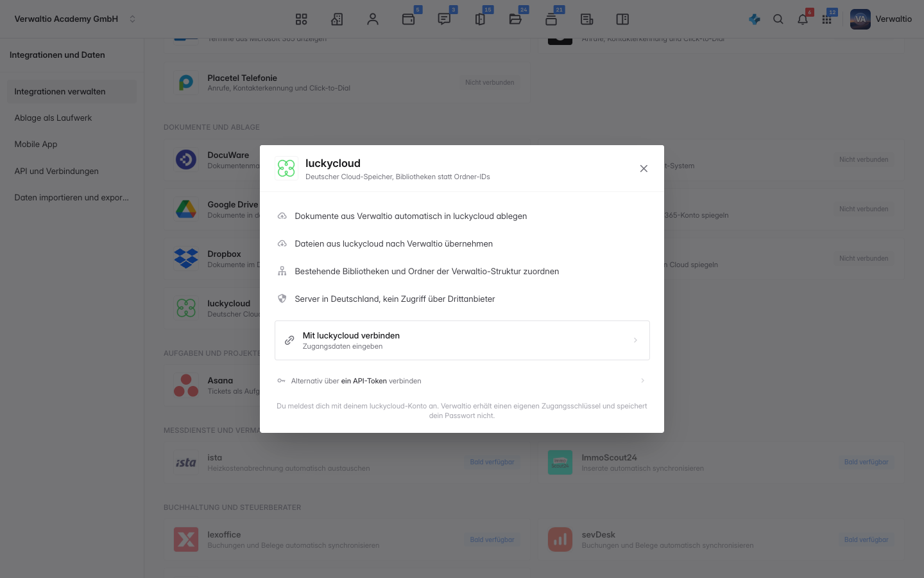Open API und Verbindungen in sidebar

coord(72,171)
